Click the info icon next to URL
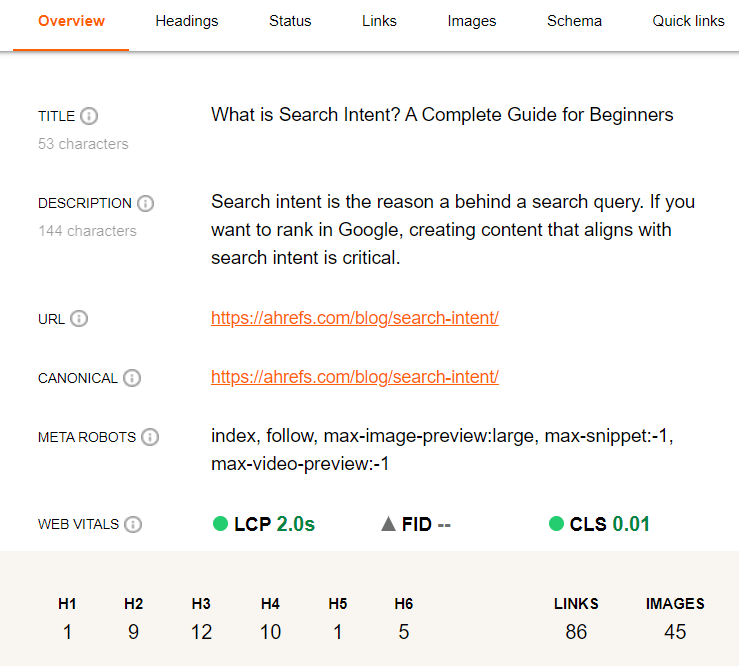Viewport: 739px width, 666px height. 79,319
